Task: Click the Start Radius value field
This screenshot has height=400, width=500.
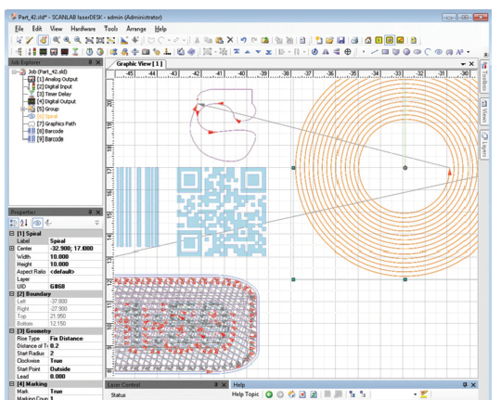Action: [76, 353]
